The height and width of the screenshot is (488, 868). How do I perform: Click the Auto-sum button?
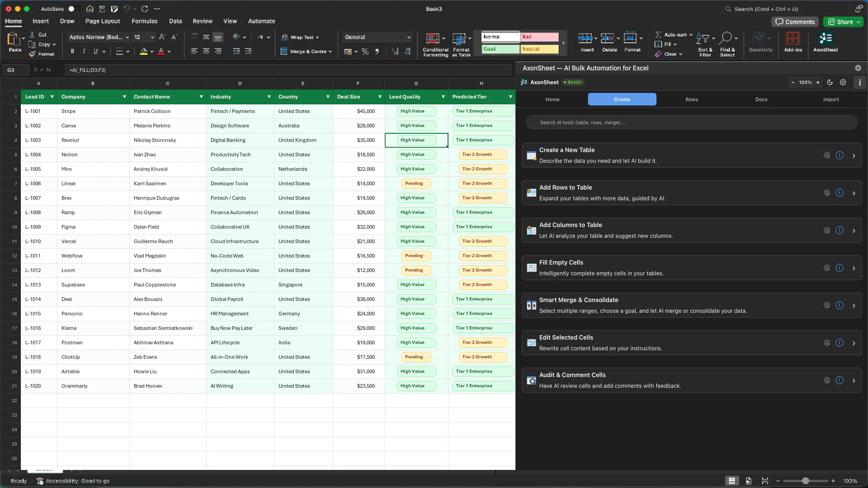[x=674, y=35]
